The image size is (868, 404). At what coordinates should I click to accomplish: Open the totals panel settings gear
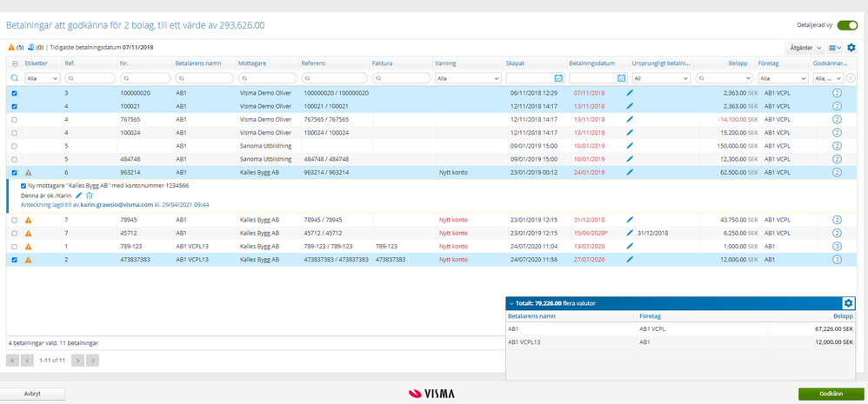(x=849, y=303)
